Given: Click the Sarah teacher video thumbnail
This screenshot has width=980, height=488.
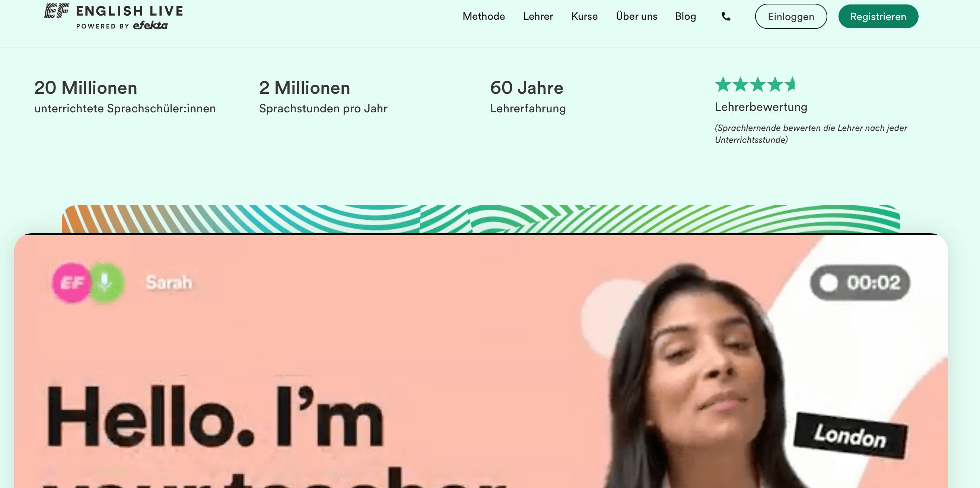Looking at the screenshot, I should click(x=481, y=361).
